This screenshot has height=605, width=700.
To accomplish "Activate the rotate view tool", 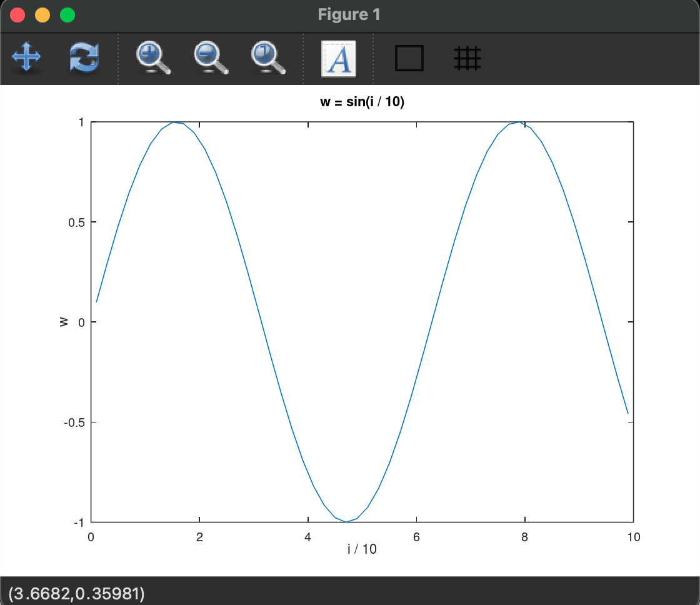I will [84, 57].
